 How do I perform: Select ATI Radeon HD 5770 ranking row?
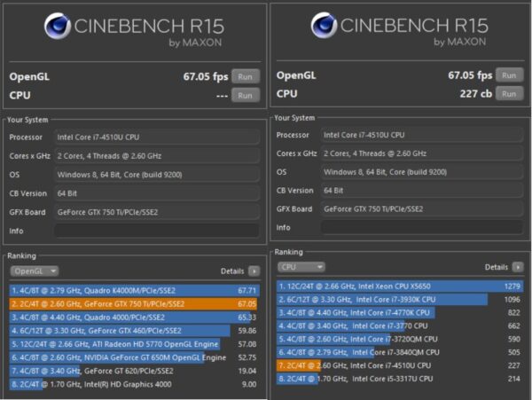(x=135, y=344)
